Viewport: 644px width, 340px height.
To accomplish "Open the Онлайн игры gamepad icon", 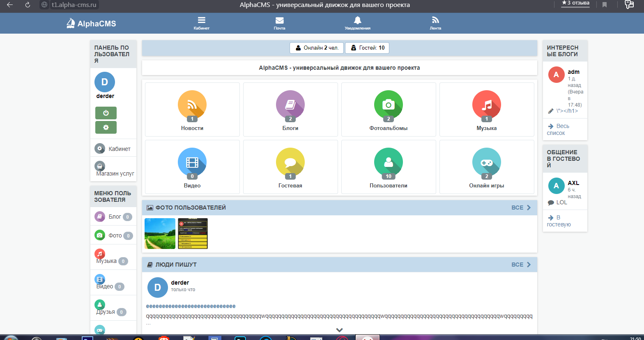I will [x=486, y=162].
